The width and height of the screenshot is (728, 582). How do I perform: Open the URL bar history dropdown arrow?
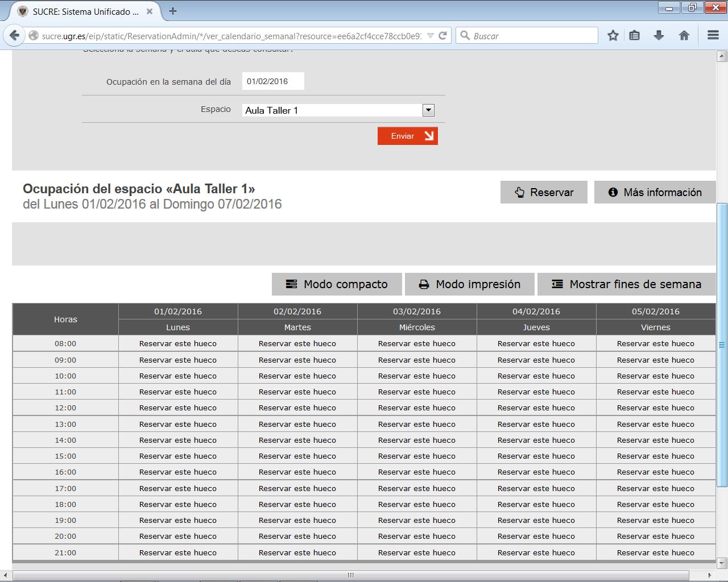[x=430, y=35]
